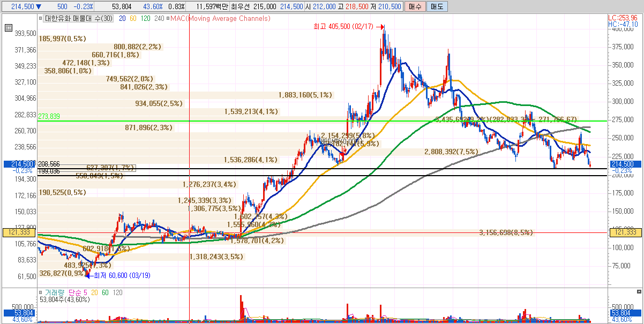Click the volume panel 120 average label
Viewport: 644px width, 324px height.
pos(118,292)
